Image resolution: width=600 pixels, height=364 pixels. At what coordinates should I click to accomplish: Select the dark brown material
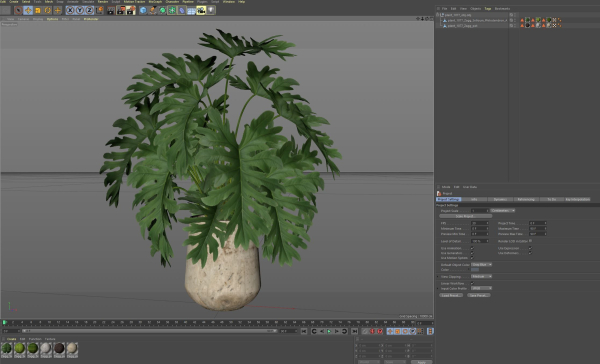click(x=59, y=349)
